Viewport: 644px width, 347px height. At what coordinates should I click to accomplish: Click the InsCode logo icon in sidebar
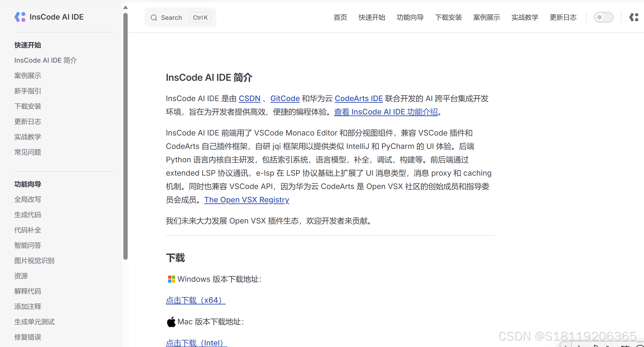coord(20,17)
